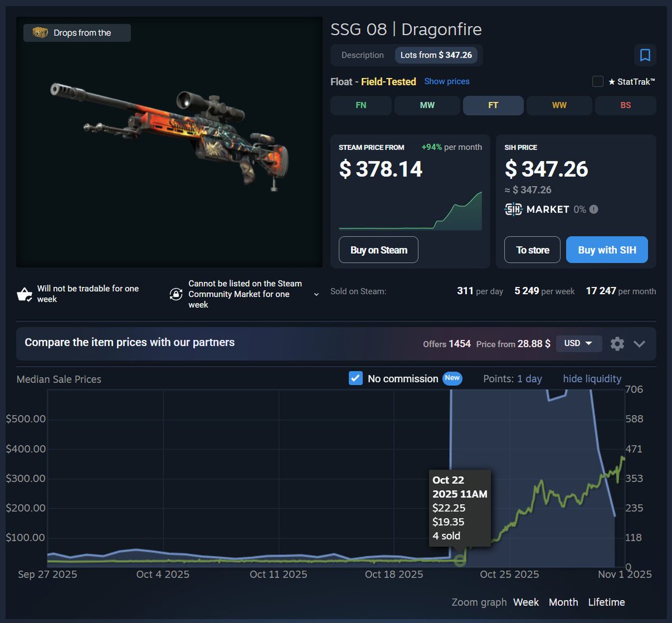Viewport: 672px width, 623px height.
Task: Select the BS wear tab
Action: [x=626, y=105]
